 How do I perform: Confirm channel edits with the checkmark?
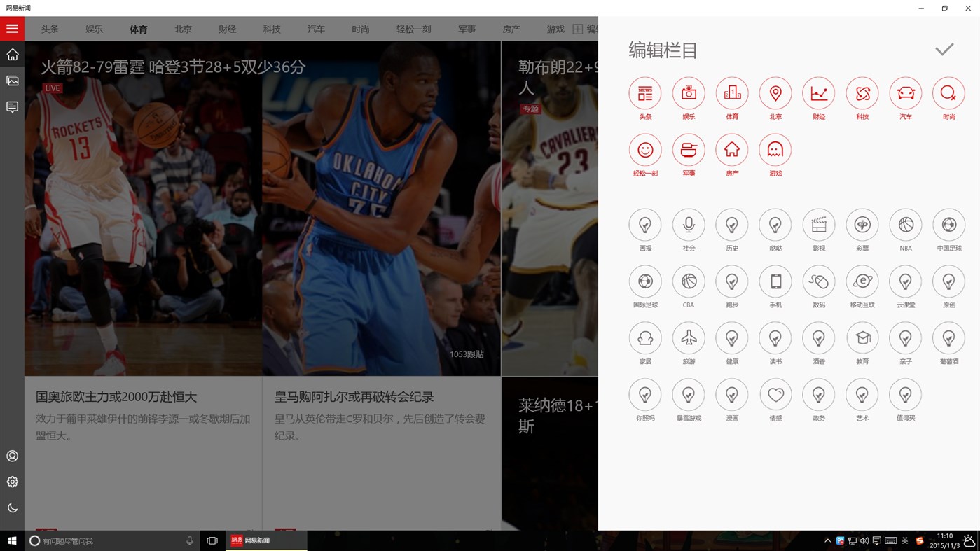coord(944,48)
